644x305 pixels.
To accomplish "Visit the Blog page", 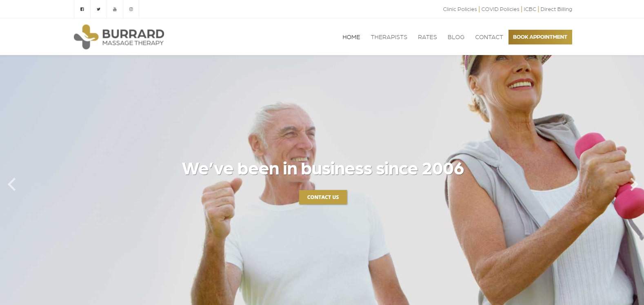I will [x=456, y=37].
